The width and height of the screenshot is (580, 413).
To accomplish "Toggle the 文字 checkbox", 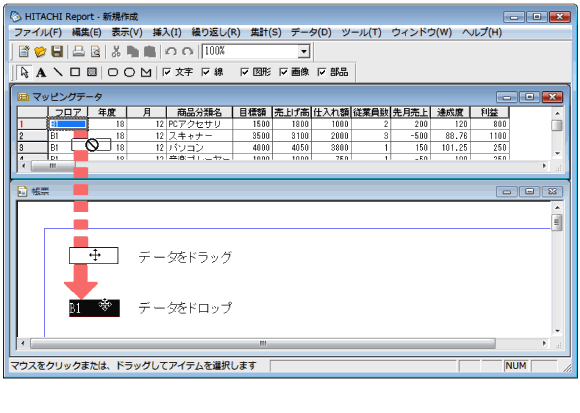I will (167, 72).
